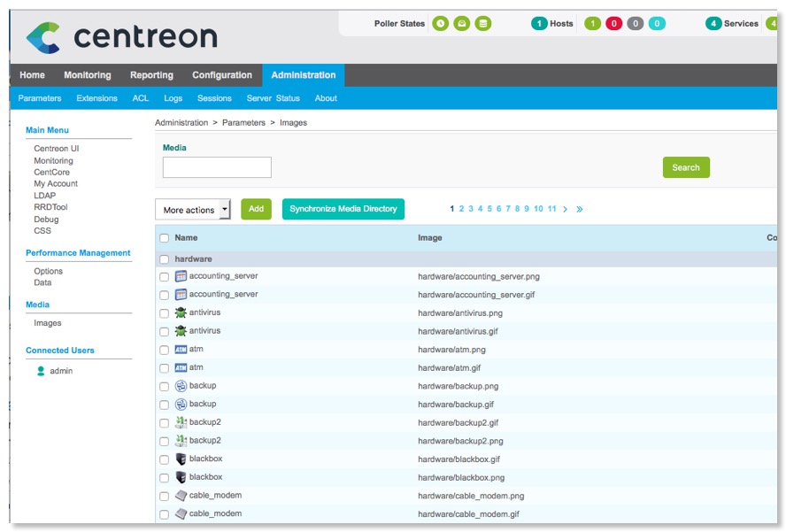The height and width of the screenshot is (532, 786).
Task: Click the cable_modem icon in the .png row
Action: coord(181,496)
